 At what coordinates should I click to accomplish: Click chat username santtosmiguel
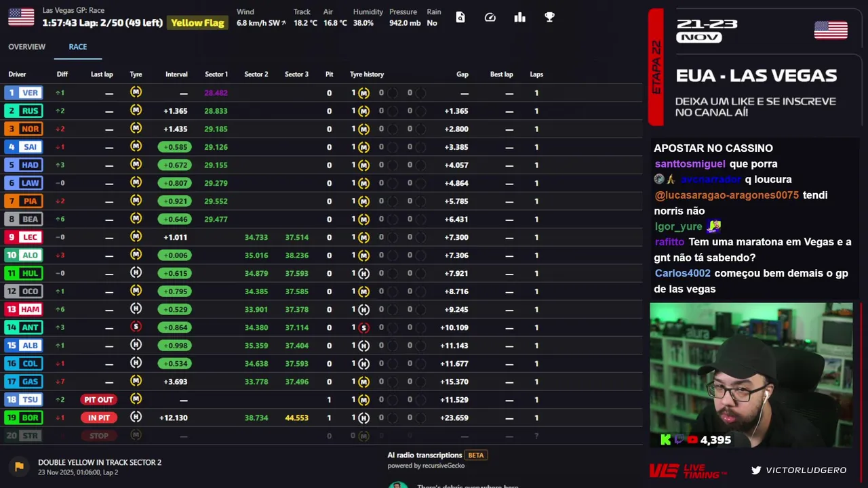[x=690, y=164]
